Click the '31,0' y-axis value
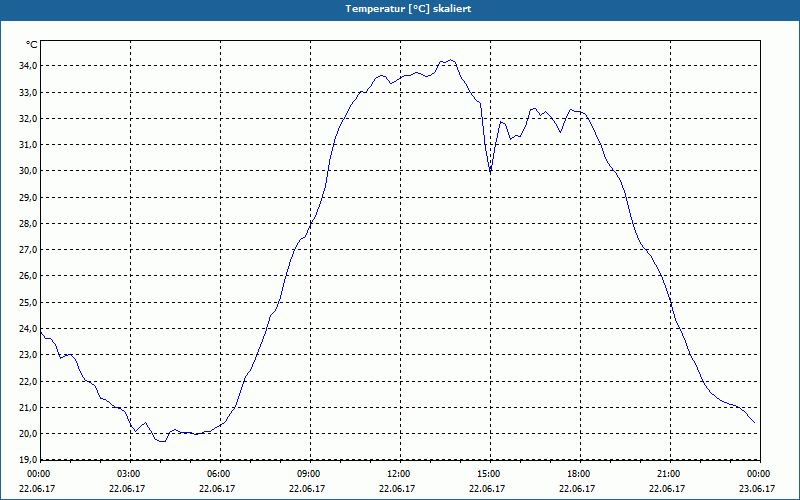Screen dimensions: 800x500 (x=28, y=144)
